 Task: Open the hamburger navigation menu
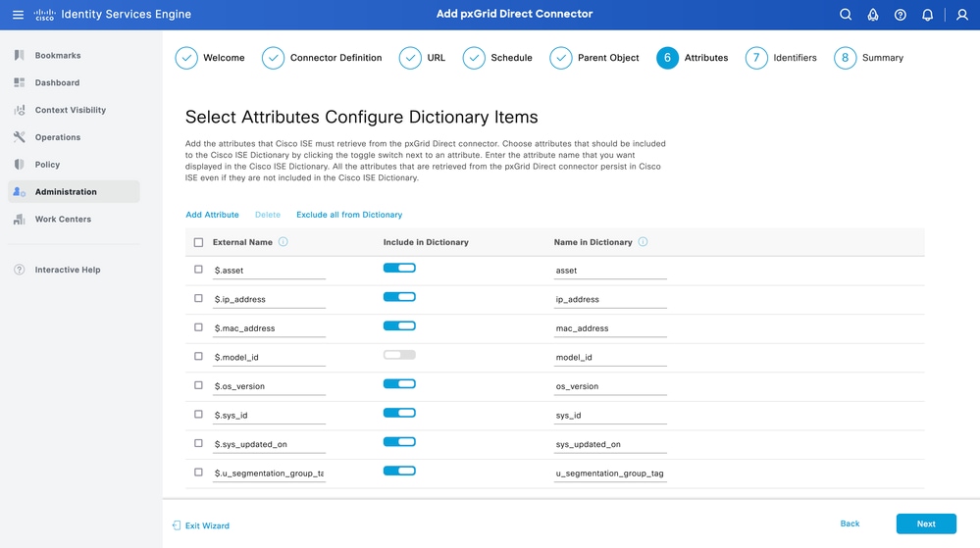[x=18, y=15]
